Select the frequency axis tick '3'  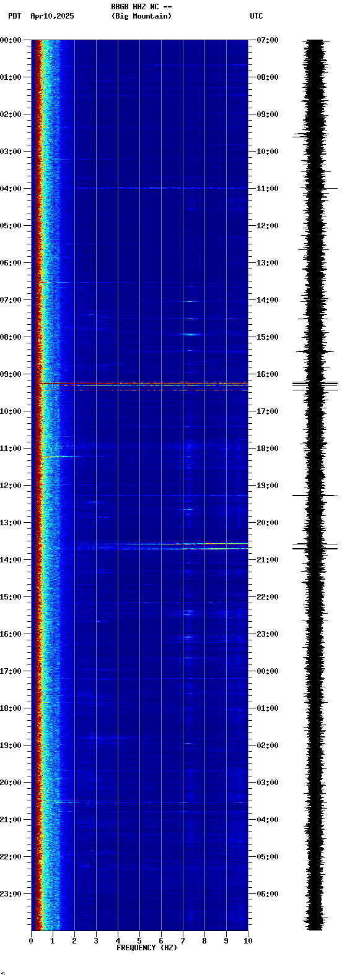click(96, 941)
